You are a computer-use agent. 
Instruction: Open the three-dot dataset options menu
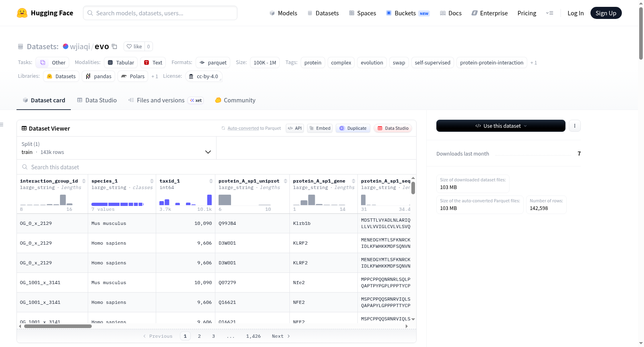click(x=574, y=126)
